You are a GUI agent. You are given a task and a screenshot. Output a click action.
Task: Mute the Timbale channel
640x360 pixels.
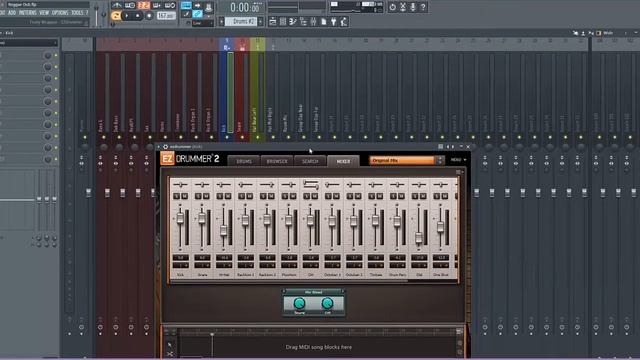(x=379, y=196)
